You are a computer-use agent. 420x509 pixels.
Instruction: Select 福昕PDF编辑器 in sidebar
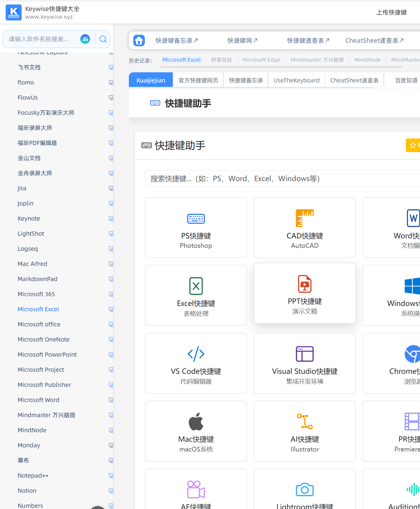click(37, 143)
